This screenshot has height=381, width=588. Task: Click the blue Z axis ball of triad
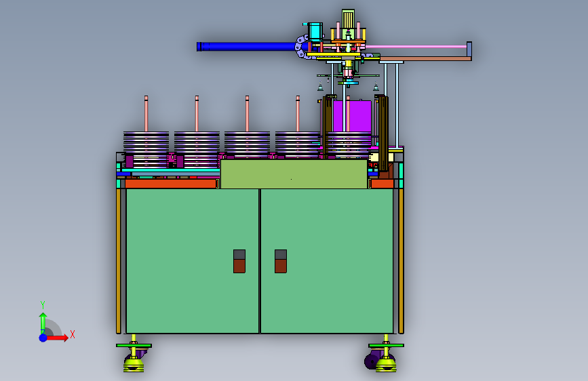[43, 338]
